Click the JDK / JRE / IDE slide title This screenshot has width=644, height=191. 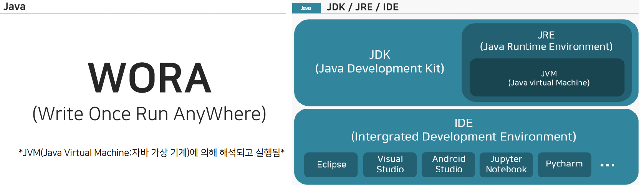coord(363,7)
